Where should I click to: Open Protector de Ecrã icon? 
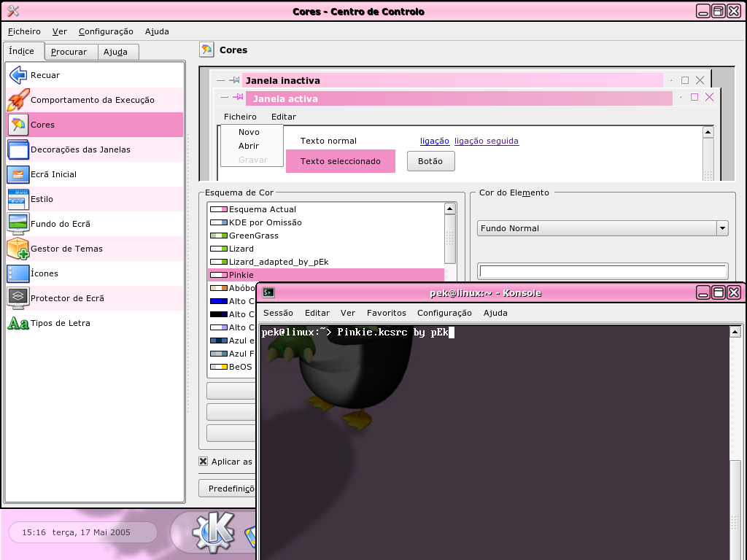(18, 297)
